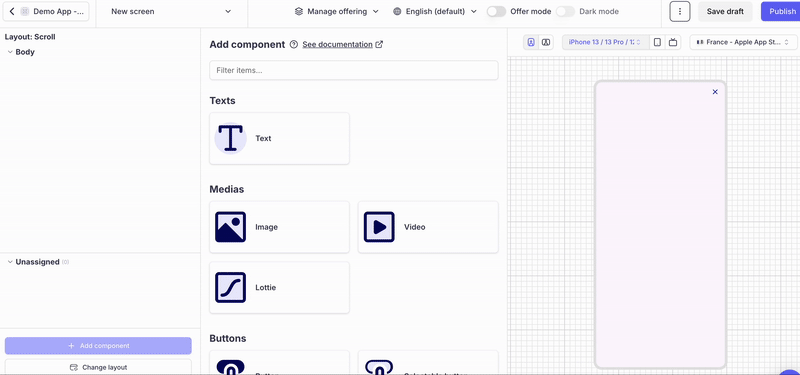This screenshot has width=800, height=375.
Task: Toggle Dark mode switch
Action: pyautogui.click(x=565, y=11)
